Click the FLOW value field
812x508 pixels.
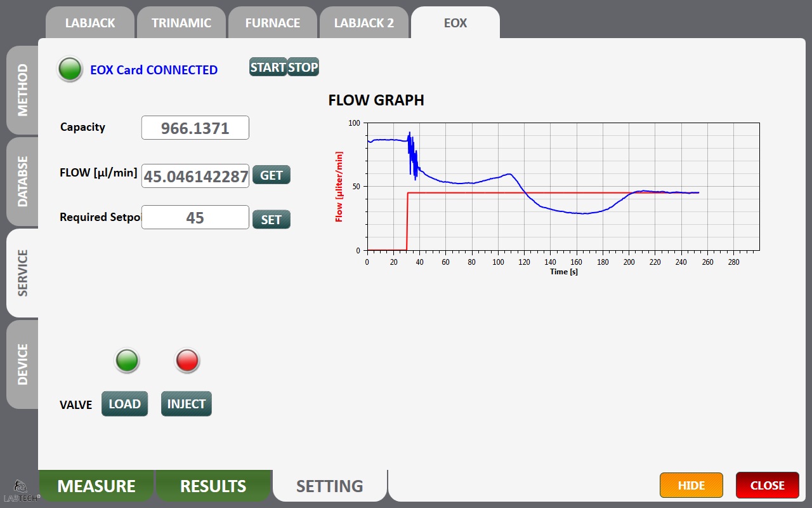point(195,176)
